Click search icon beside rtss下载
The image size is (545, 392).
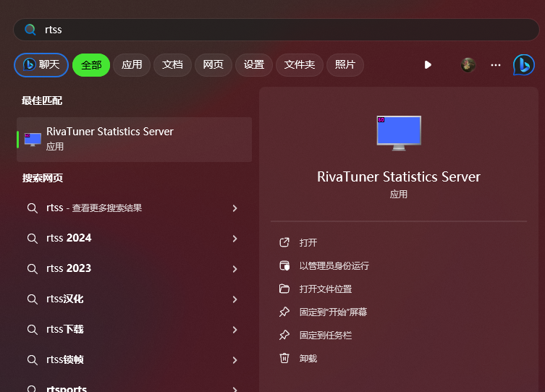33,330
